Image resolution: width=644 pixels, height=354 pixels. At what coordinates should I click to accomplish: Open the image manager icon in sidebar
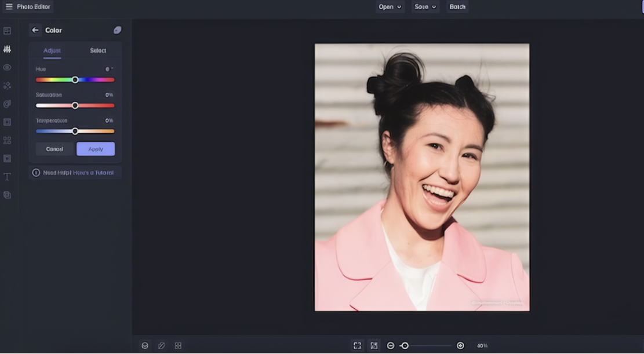7,31
